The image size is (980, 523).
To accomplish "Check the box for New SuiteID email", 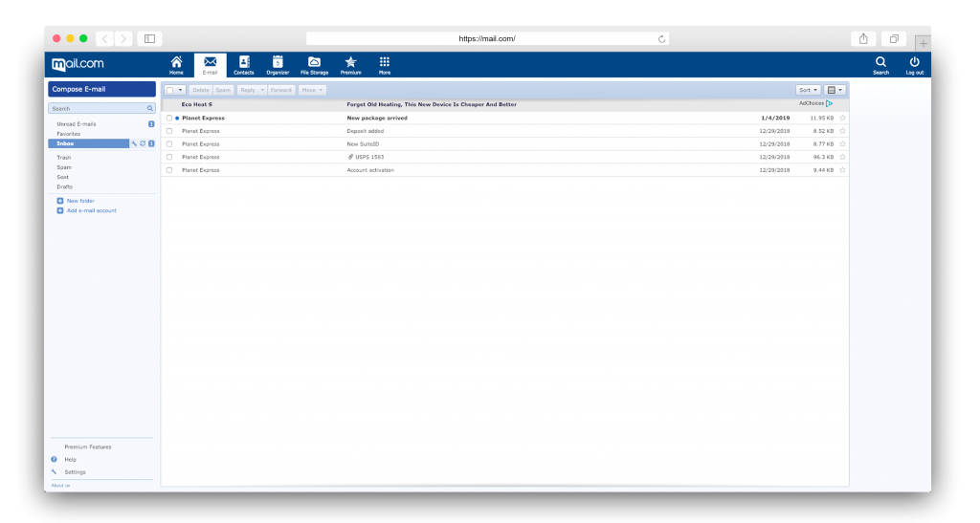I will [x=169, y=144].
